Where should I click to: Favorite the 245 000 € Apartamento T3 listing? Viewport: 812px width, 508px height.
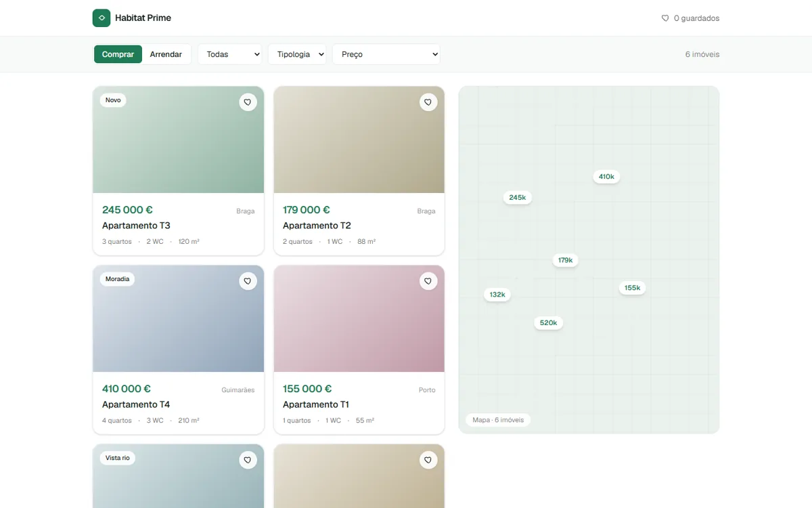coord(248,102)
